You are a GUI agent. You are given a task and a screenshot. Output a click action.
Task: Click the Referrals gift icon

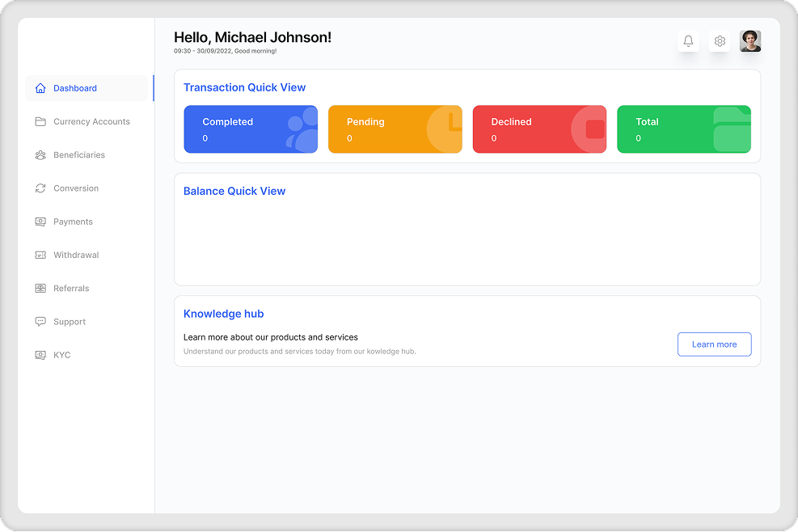tap(40, 288)
